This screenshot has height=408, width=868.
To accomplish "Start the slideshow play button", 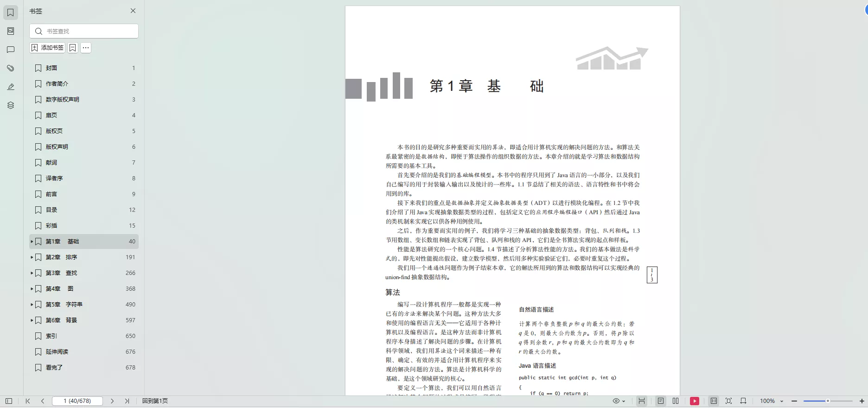I will coord(695,401).
